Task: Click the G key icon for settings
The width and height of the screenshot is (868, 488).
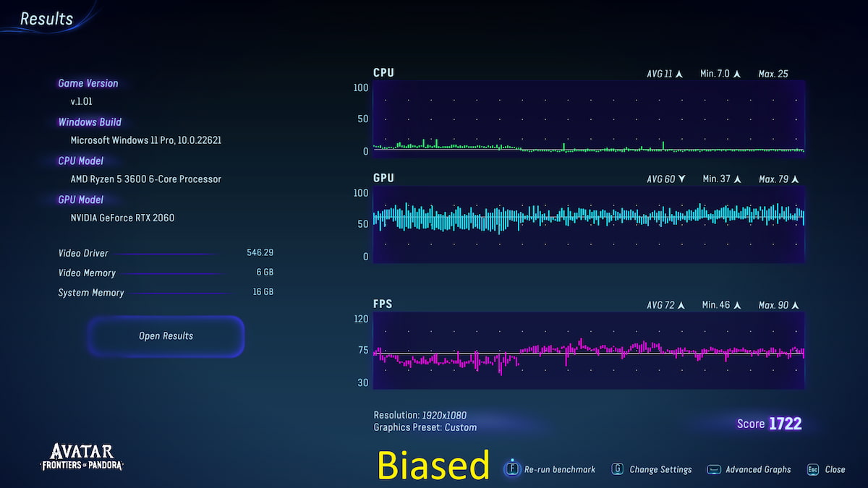Action: tap(618, 469)
